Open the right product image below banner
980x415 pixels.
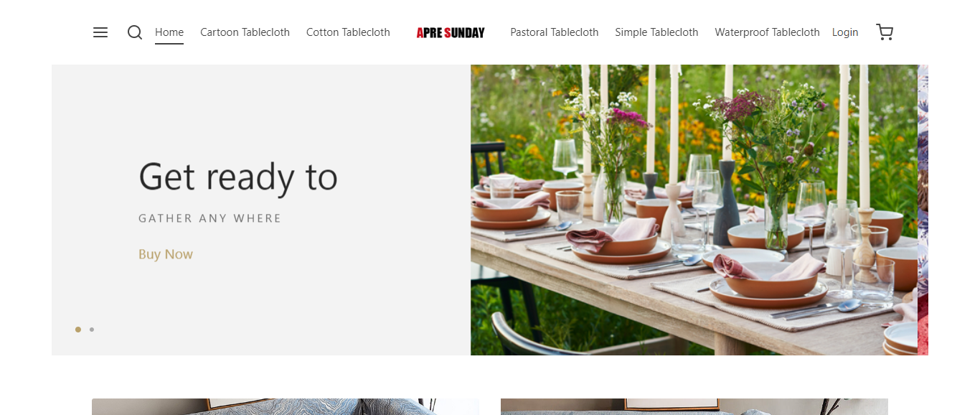tap(694, 406)
